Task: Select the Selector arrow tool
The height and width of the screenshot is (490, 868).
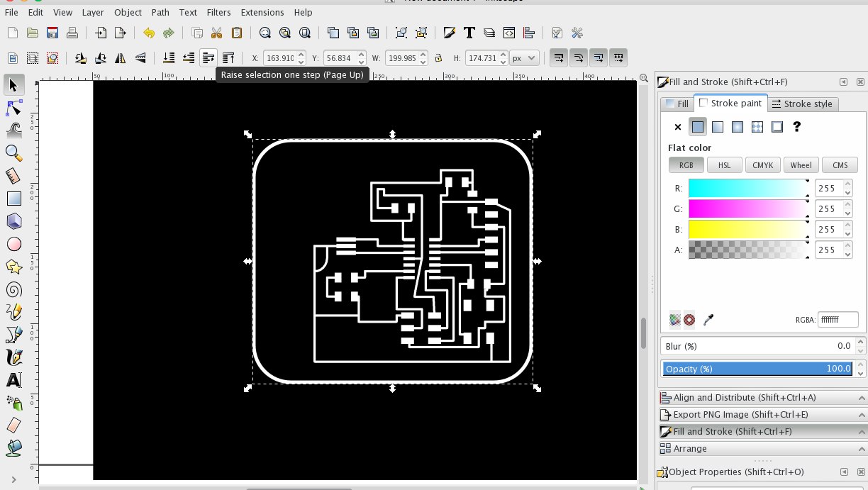Action: pos(13,85)
